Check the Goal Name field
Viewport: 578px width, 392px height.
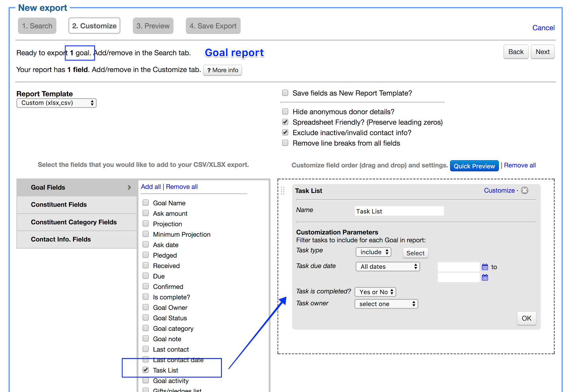[146, 202]
